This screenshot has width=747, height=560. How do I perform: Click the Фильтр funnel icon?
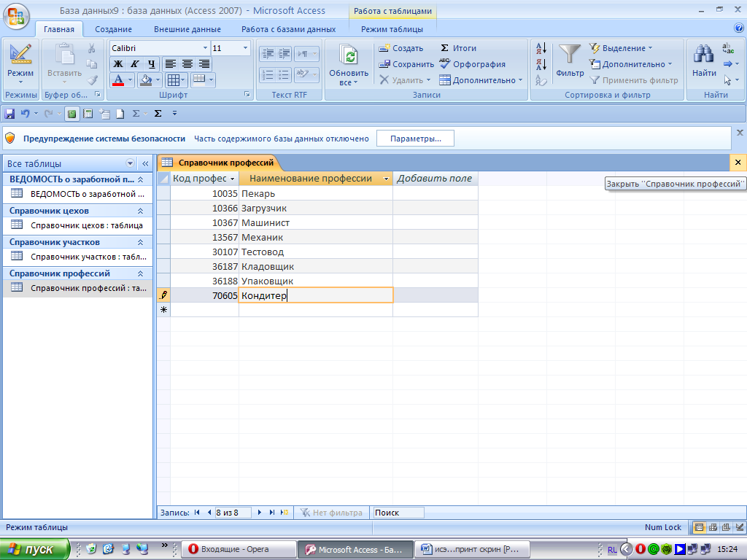point(569,54)
